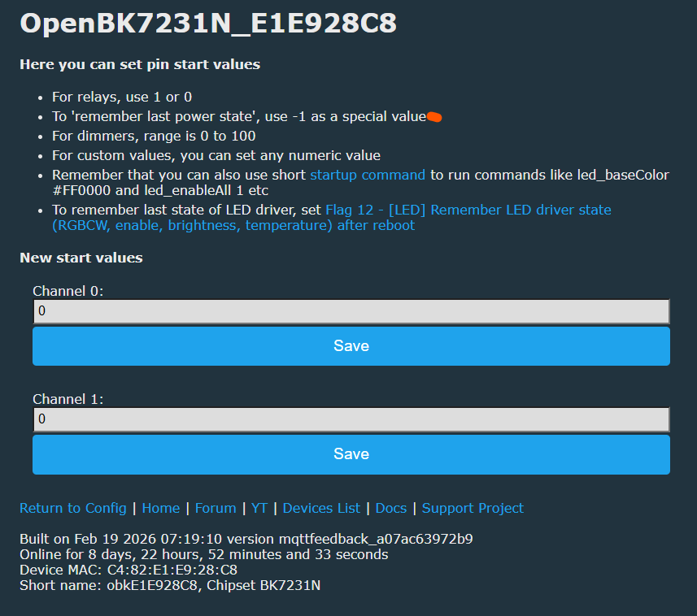This screenshot has width=697, height=616.
Task: Open the Devices List link
Action: coord(321,508)
